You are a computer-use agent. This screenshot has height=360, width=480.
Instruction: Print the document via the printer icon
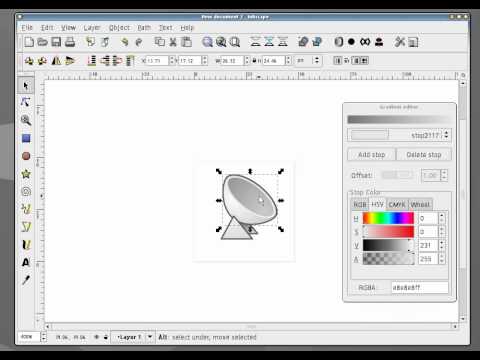coord(70,42)
